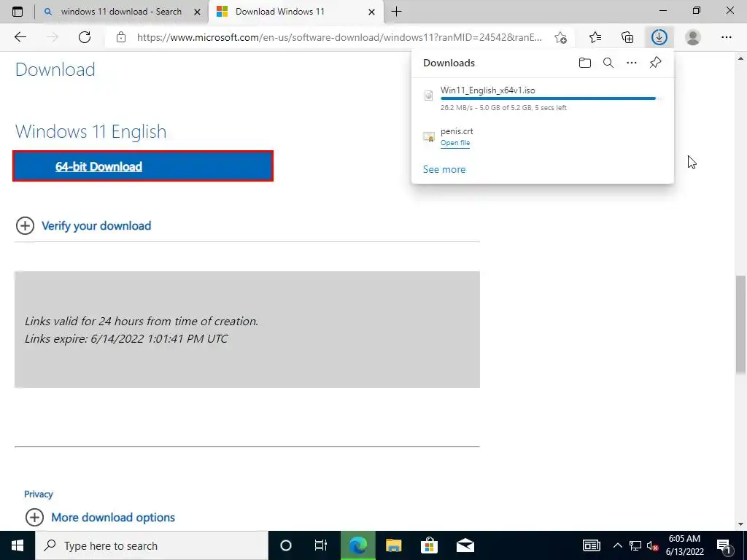Click the muted volume tray icon
Image resolution: width=747 pixels, height=560 pixels.
click(x=652, y=545)
